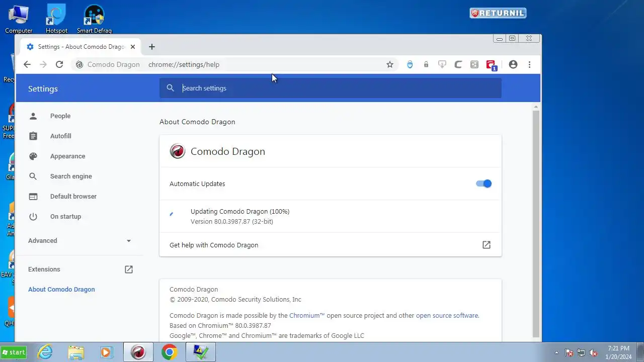Open Extensions page from sidebar
This screenshot has width=644, height=362.
point(79,269)
